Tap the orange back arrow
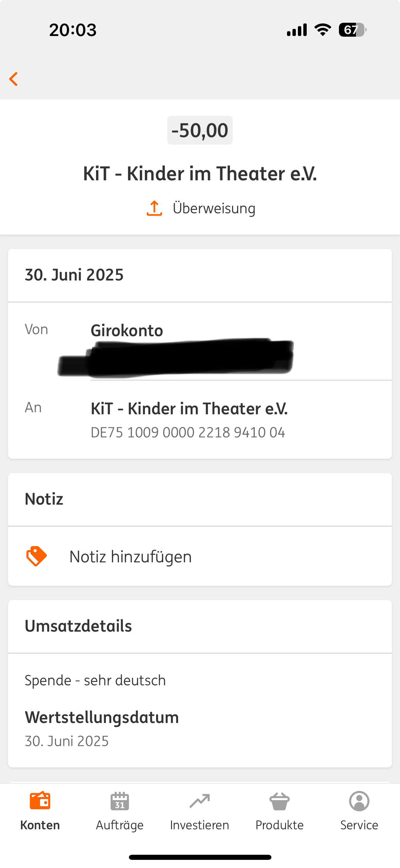Viewport: 400px width, 868px height. point(14,79)
